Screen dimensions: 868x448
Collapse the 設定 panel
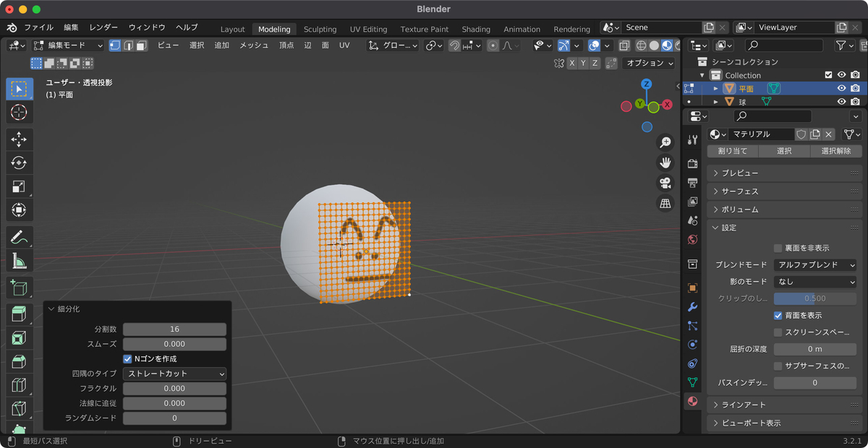(784, 228)
